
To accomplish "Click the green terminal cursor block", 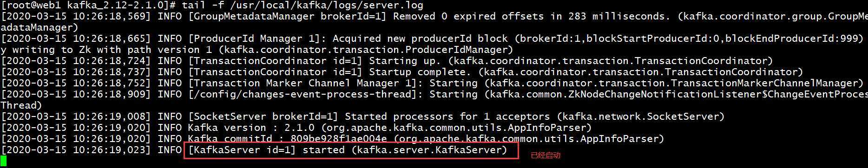I will pyautogui.click(x=3, y=161).
